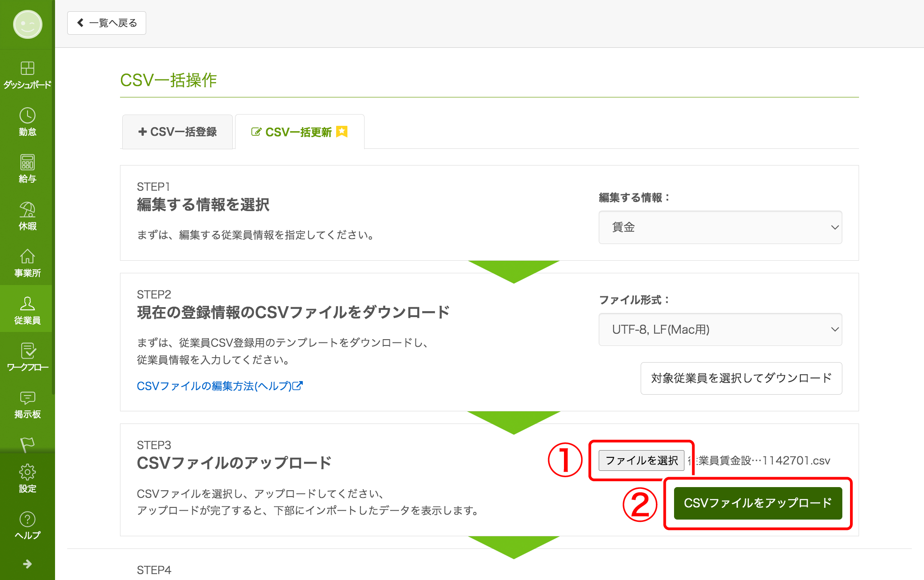The width and height of the screenshot is (924, 580).
Task: Go back with 一覧へ戻る button
Action: click(106, 23)
